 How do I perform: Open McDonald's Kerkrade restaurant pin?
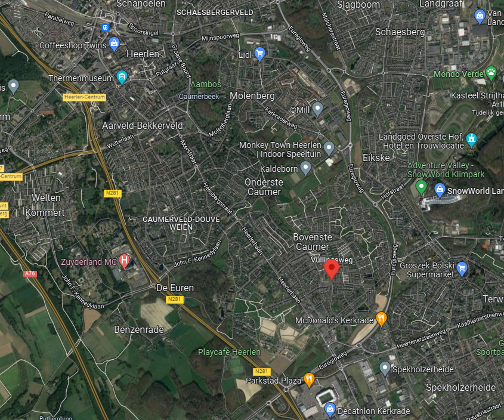pos(381,319)
